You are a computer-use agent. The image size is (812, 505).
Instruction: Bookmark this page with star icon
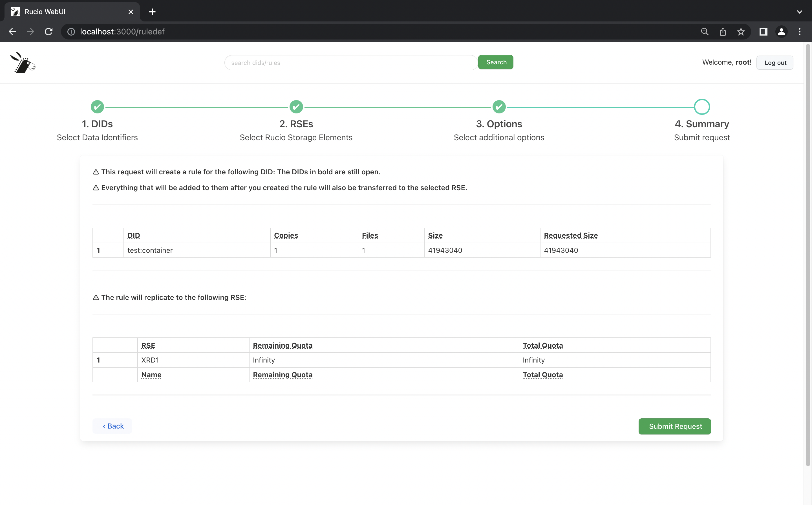741,31
